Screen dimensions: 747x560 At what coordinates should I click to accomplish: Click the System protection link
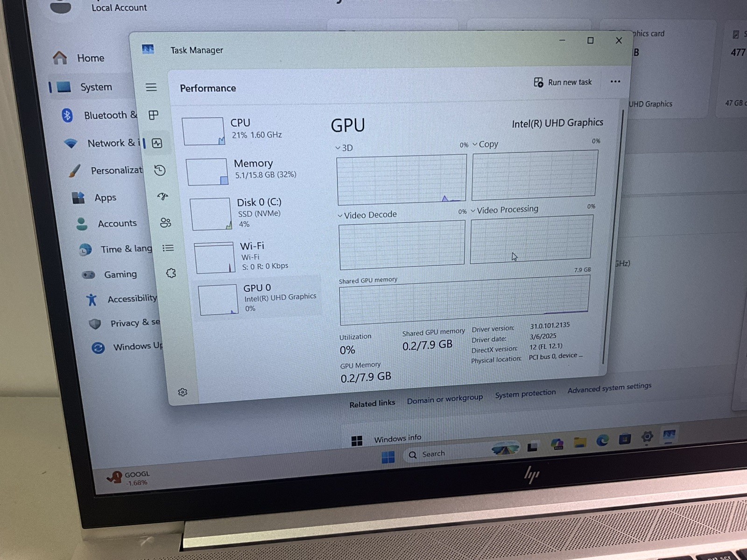pyautogui.click(x=525, y=393)
